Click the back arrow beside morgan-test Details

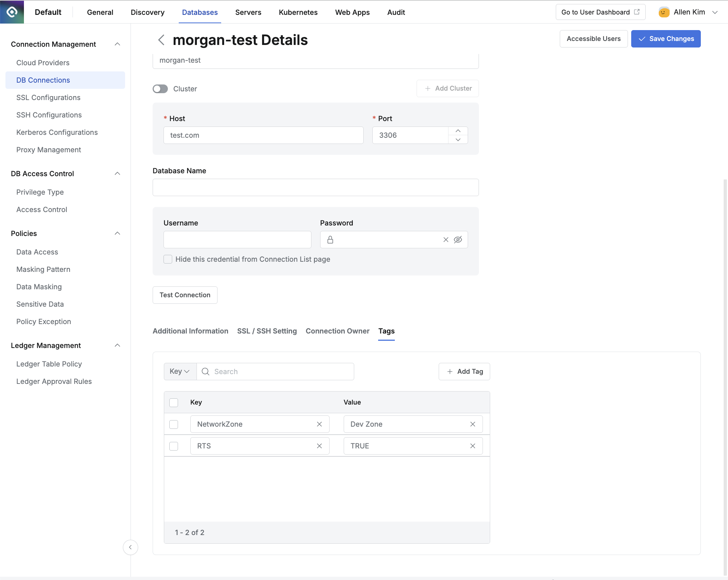click(x=161, y=40)
